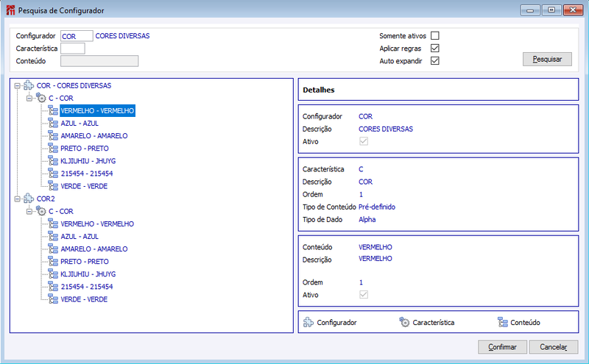This screenshot has width=589, height=364.
Task: Click gear icon of C - COR under COR2
Action: point(41,211)
